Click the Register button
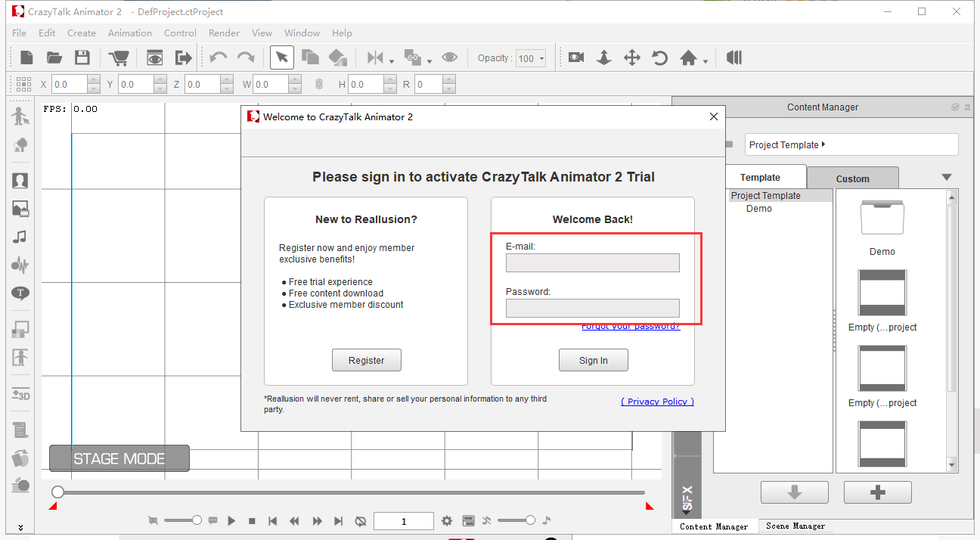980x540 pixels. click(367, 361)
